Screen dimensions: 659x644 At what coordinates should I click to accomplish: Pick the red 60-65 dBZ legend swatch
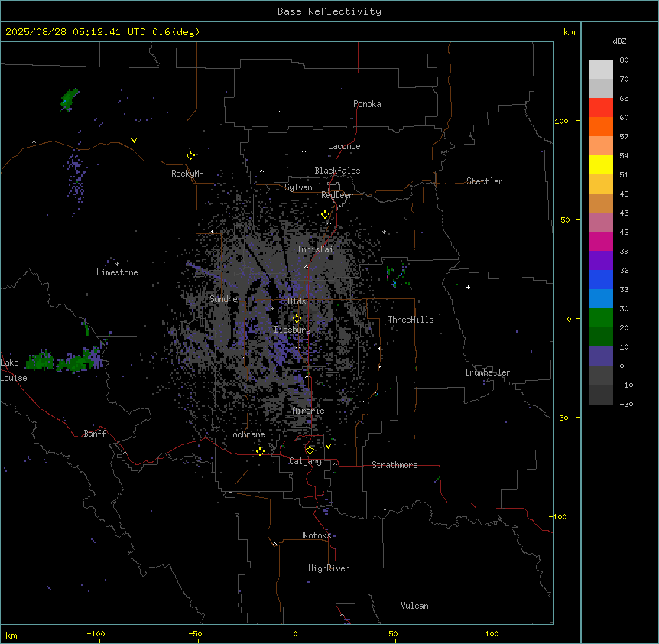pyautogui.click(x=601, y=108)
